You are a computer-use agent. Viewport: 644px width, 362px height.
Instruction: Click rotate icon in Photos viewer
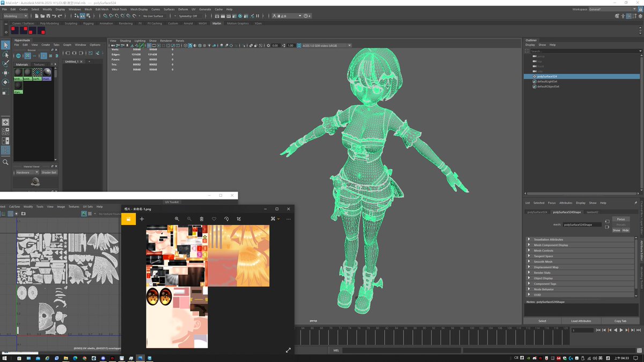[226, 219]
